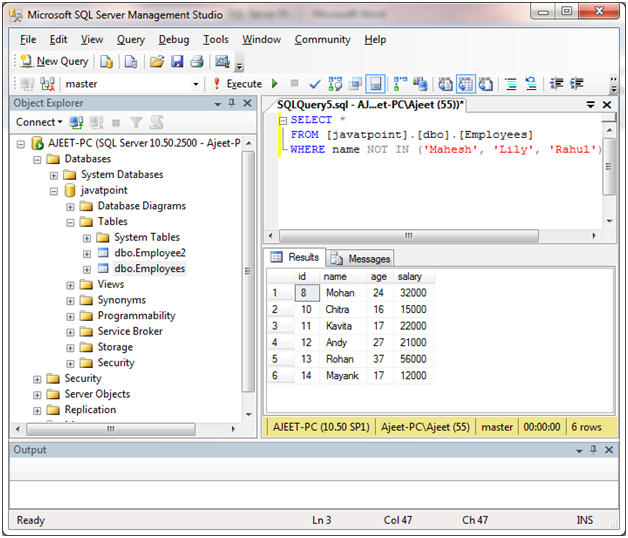Click the Analysis Services query icon

click(x=131, y=62)
